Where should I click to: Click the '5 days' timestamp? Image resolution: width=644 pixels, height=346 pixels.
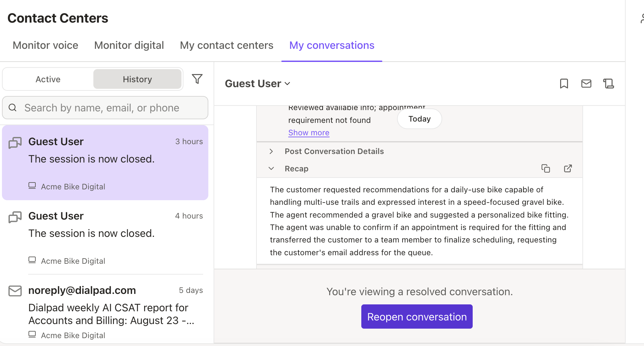coord(191,290)
